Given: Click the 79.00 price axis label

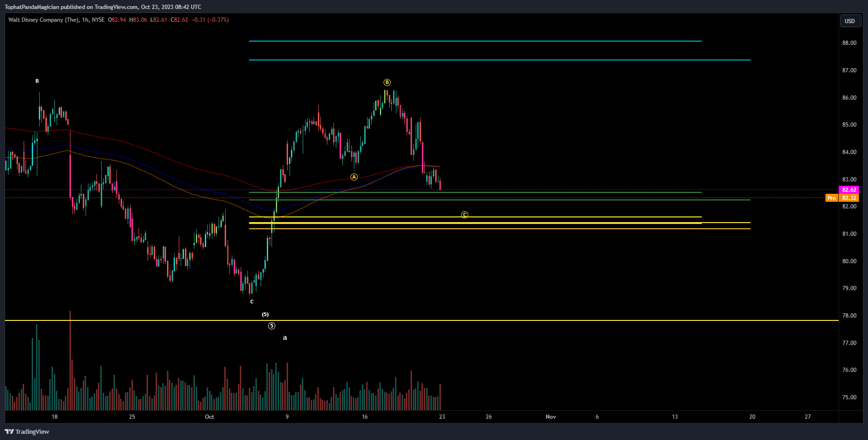Looking at the screenshot, I should 849,288.
